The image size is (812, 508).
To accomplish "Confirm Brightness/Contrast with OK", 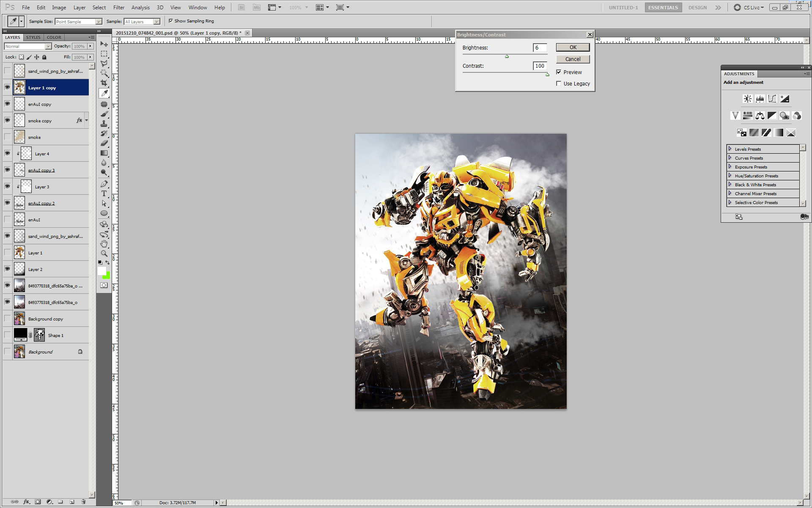I will pyautogui.click(x=573, y=47).
